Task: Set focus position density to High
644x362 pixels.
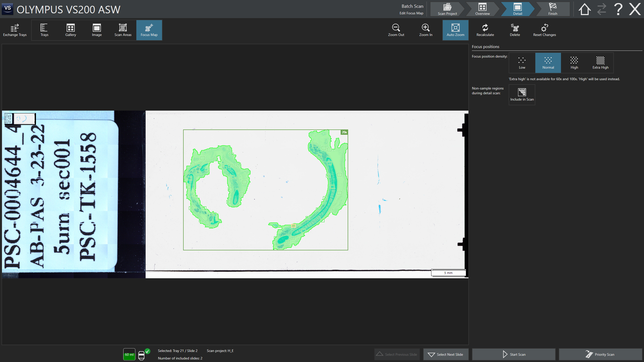Action: tap(574, 63)
